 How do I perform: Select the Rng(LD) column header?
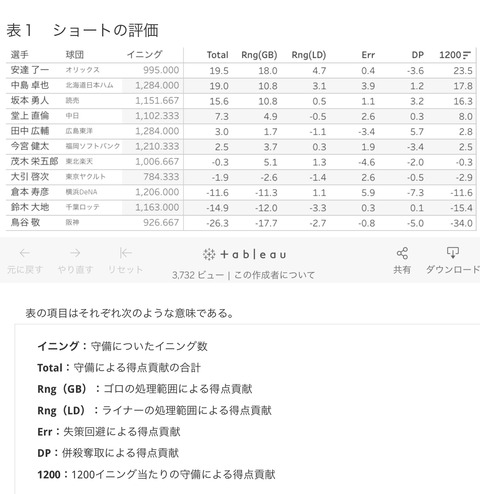[x=308, y=55]
